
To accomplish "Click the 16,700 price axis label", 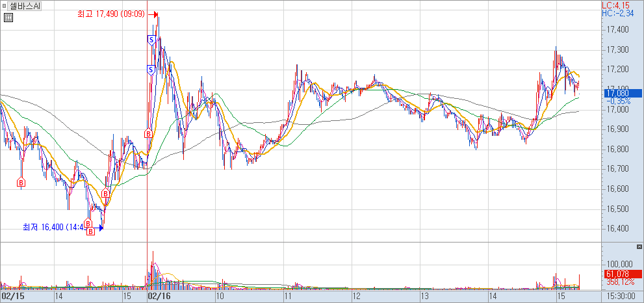I will pyautogui.click(x=617, y=169).
